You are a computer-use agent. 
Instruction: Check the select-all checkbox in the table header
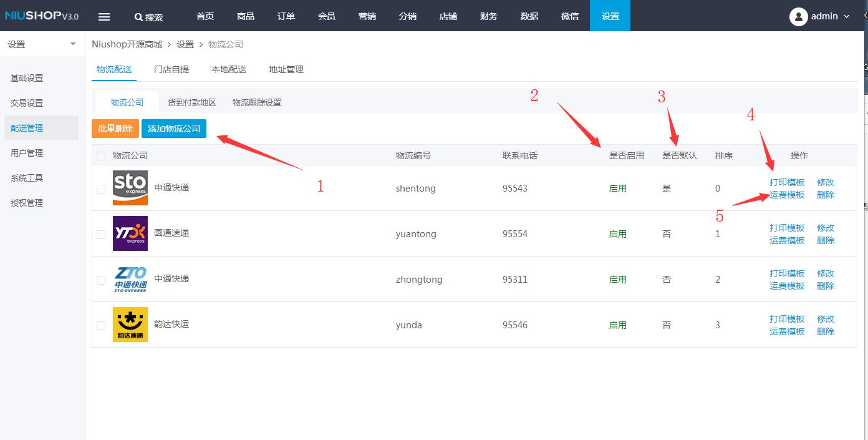100,155
